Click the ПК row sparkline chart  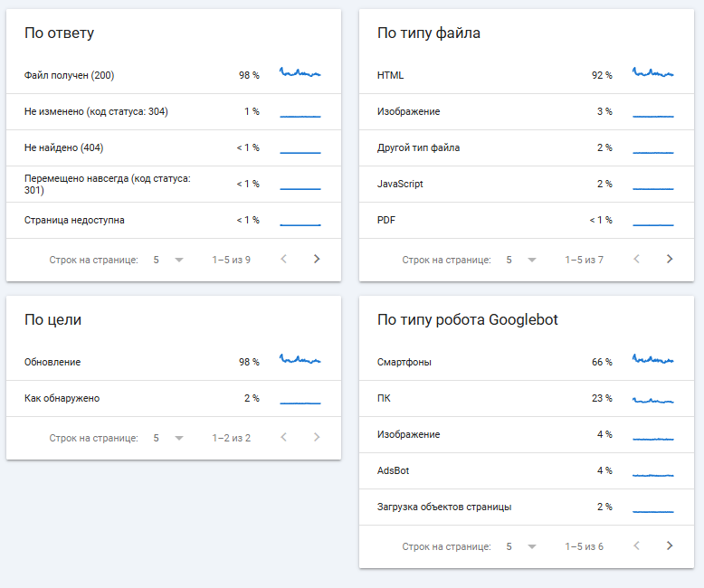[652, 399]
